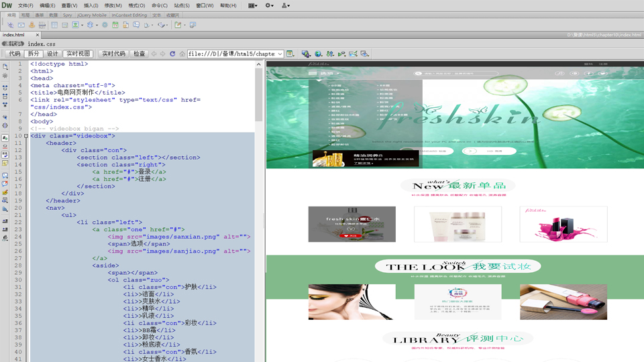Open the 站点(S) menu
The width and height of the screenshot is (644, 362).
pos(182,6)
